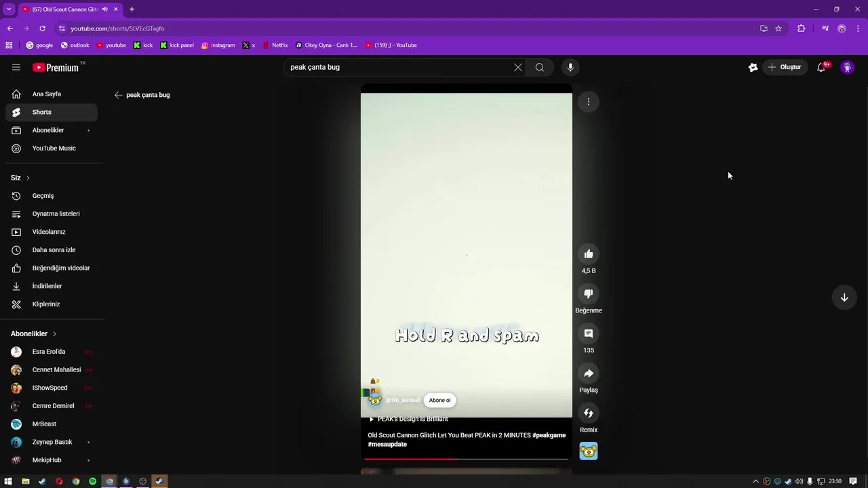Open the #mesaupdate hashtag
Image resolution: width=868 pixels, height=488 pixels.
387,444
